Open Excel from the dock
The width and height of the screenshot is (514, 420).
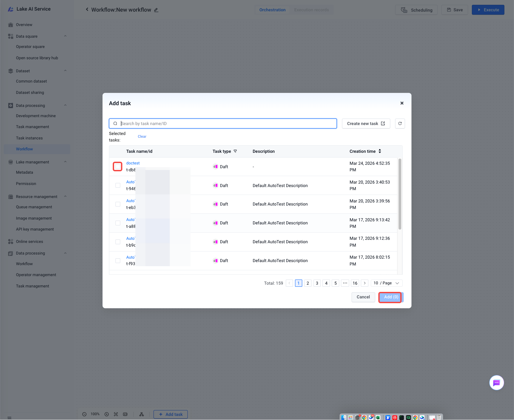point(378,417)
